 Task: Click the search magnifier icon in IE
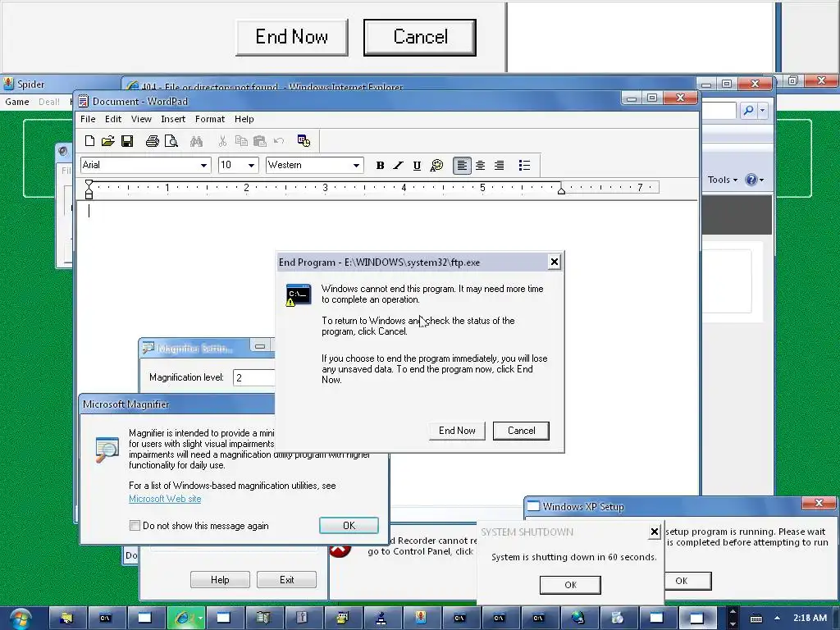(749, 111)
